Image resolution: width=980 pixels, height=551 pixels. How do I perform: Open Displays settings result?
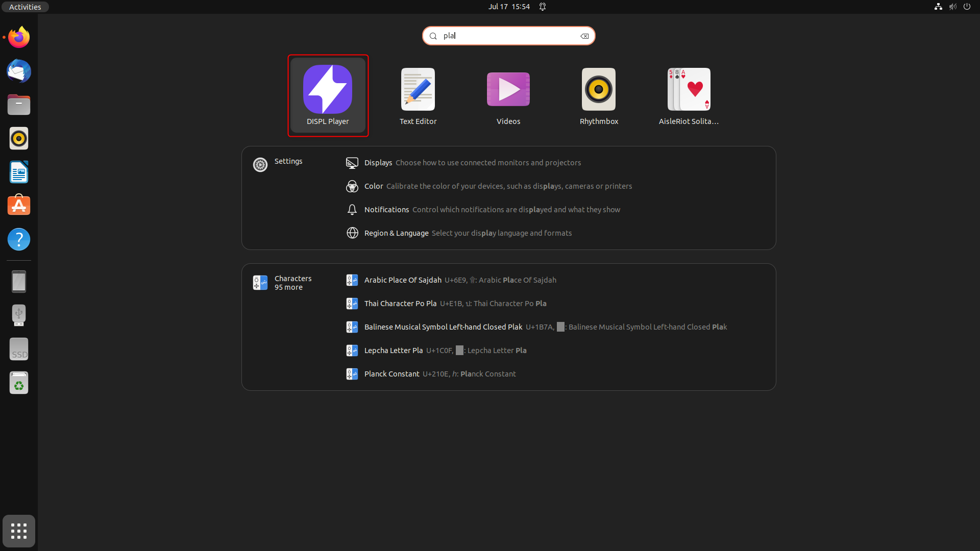click(378, 163)
